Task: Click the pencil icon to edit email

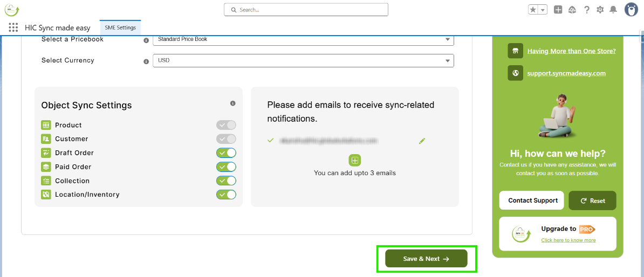Action: (422, 141)
